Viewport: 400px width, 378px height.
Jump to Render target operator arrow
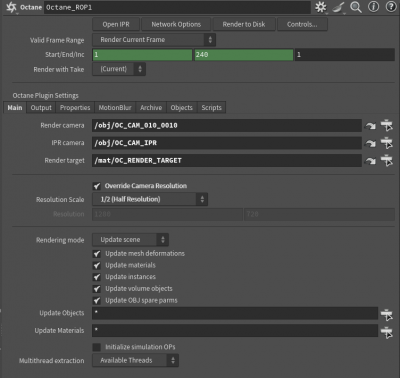[x=370, y=161]
